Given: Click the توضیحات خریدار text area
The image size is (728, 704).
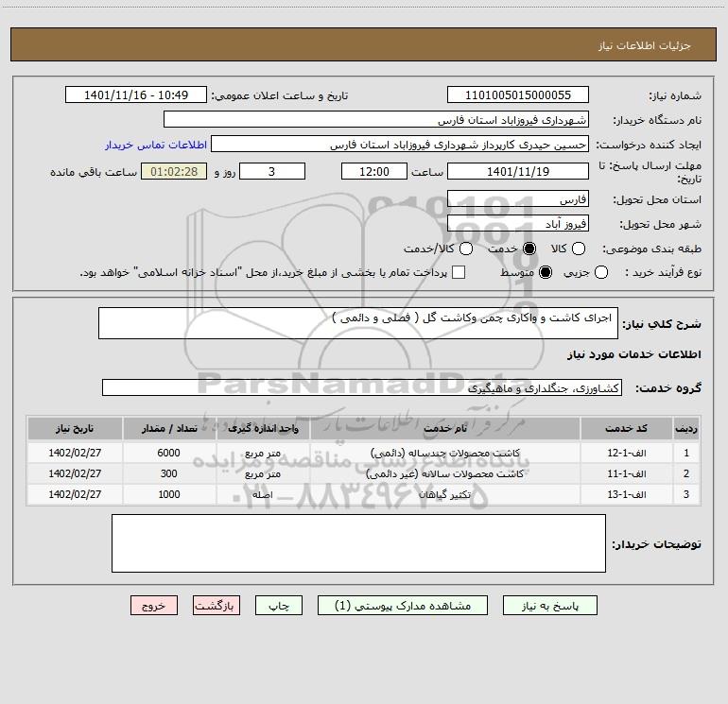Looking at the screenshot, I should [x=358, y=543].
